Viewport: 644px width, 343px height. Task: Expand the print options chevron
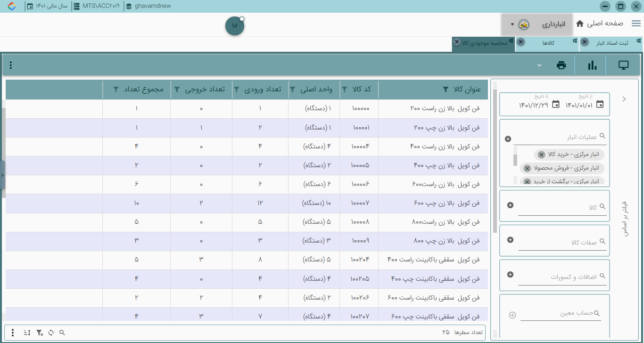pos(539,65)
